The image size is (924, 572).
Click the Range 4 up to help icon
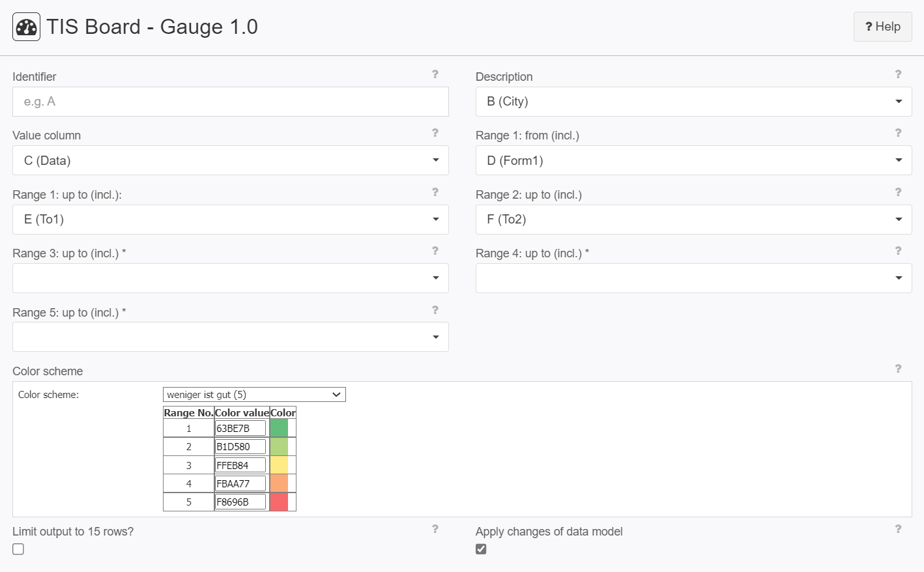(898, 251)
